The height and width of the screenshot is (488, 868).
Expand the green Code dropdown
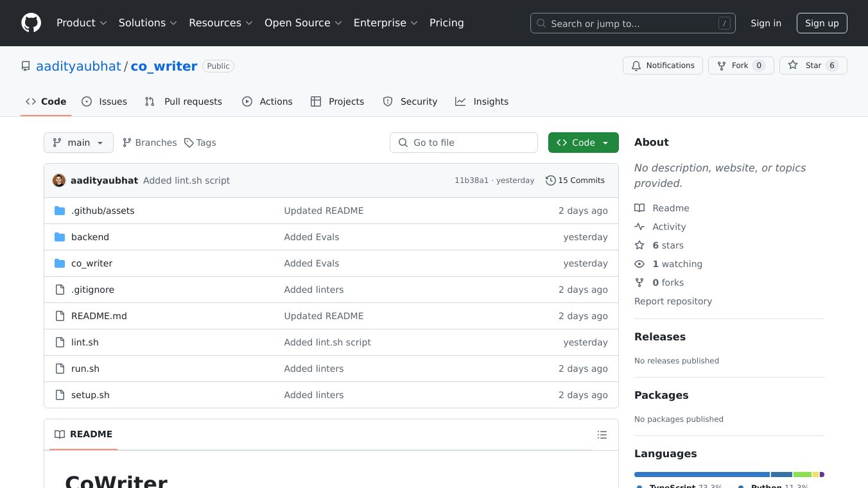pos(583,143)
